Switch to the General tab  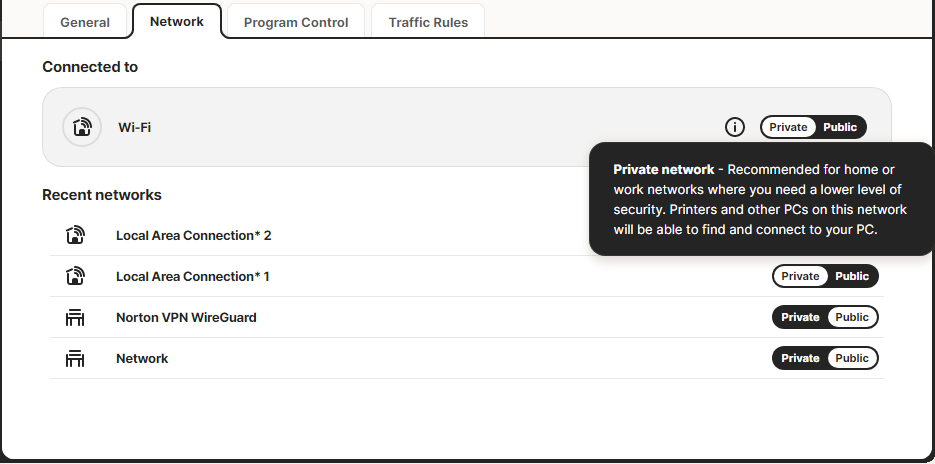pyautogui.click(x=85, y=22)
